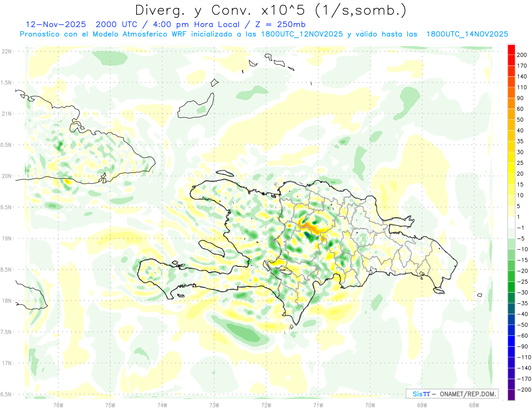532x411 pixels.
Task: Click the colorbar value '60'
Action: click(520, 109)
